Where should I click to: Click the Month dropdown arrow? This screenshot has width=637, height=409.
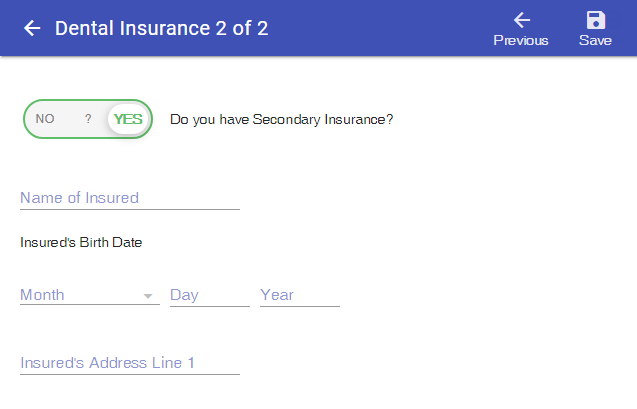(148, 296)
